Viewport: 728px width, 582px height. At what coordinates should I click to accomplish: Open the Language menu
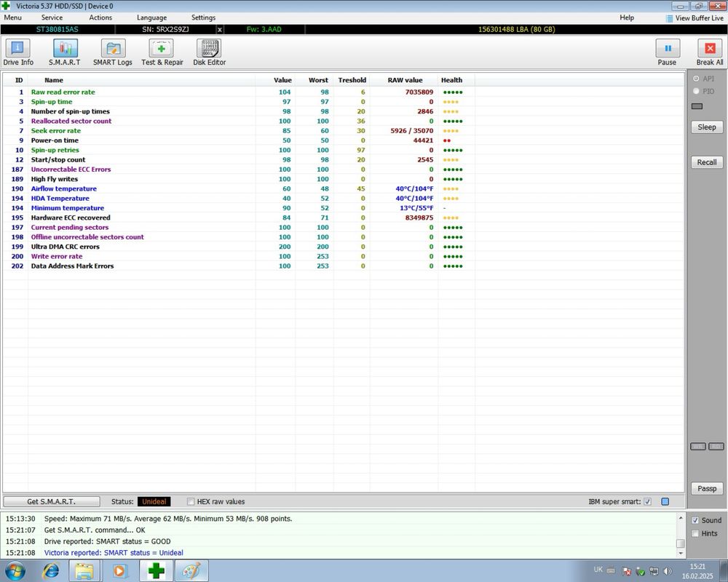click(x=151, y=17)
